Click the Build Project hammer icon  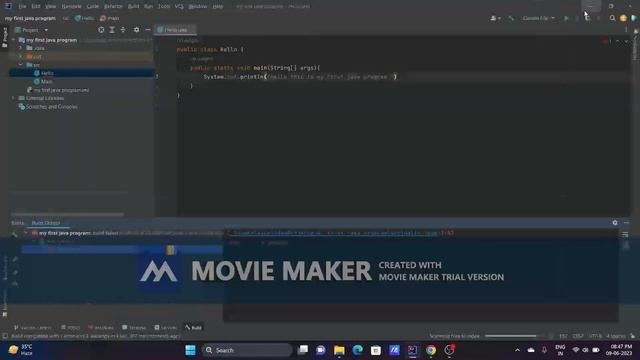pos(511,18)
